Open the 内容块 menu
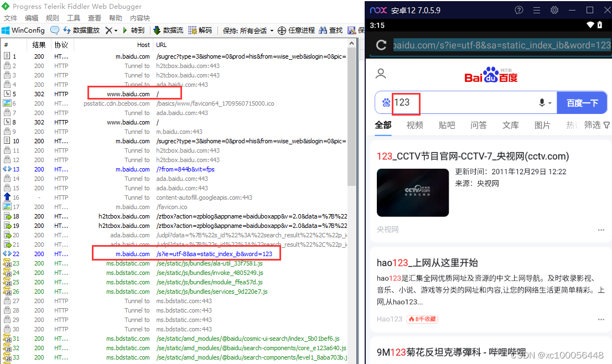Viewport: 612px width, 364px height. point(140,18)
